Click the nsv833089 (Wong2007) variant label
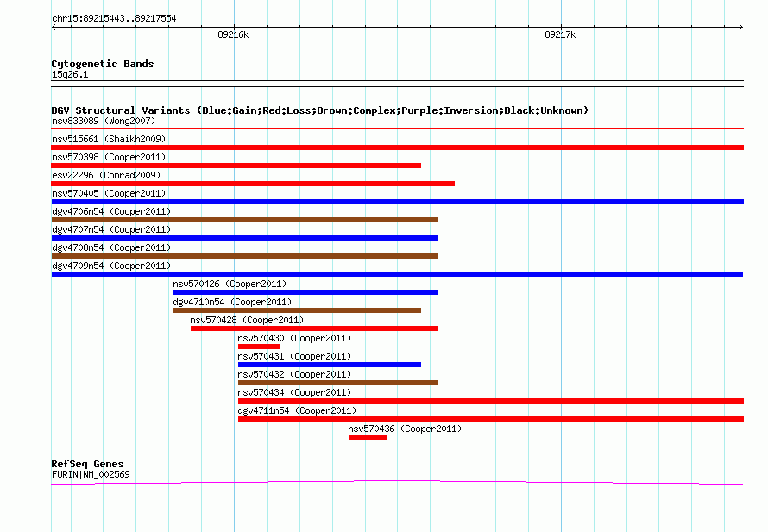The width and height of the screenshot is (768, 532). 104,121
